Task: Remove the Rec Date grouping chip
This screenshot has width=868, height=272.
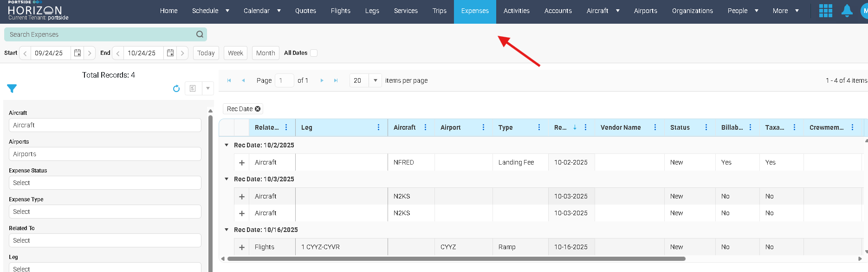Action: point(258,109)
